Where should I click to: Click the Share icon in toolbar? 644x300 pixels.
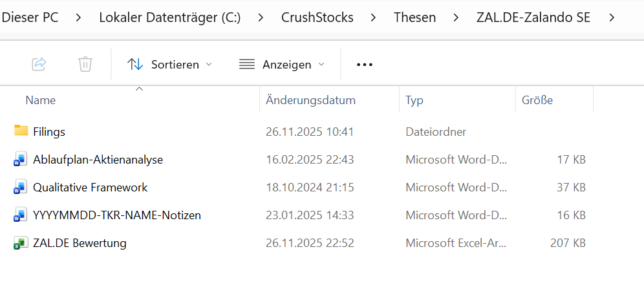[x=39, y=64]
